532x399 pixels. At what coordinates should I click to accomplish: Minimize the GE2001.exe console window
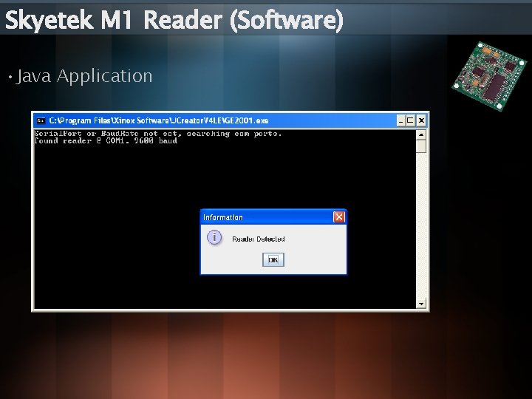(401, 120)
